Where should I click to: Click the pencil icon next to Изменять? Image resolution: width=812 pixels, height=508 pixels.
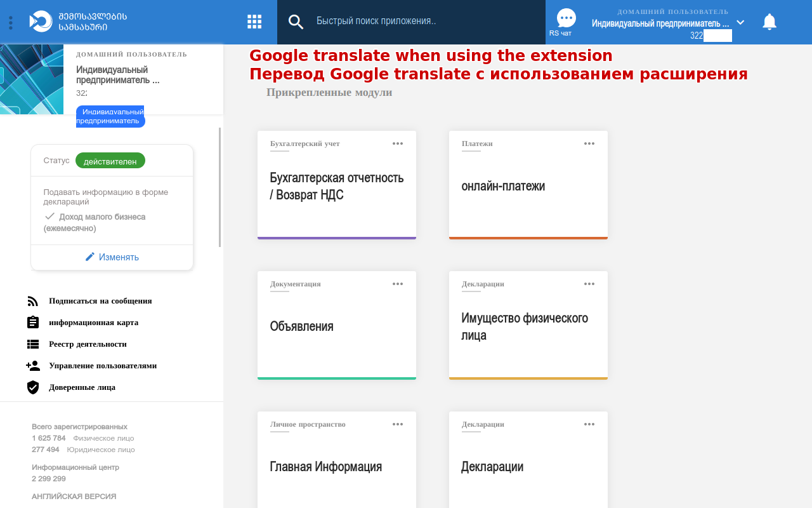pos(89,257)
